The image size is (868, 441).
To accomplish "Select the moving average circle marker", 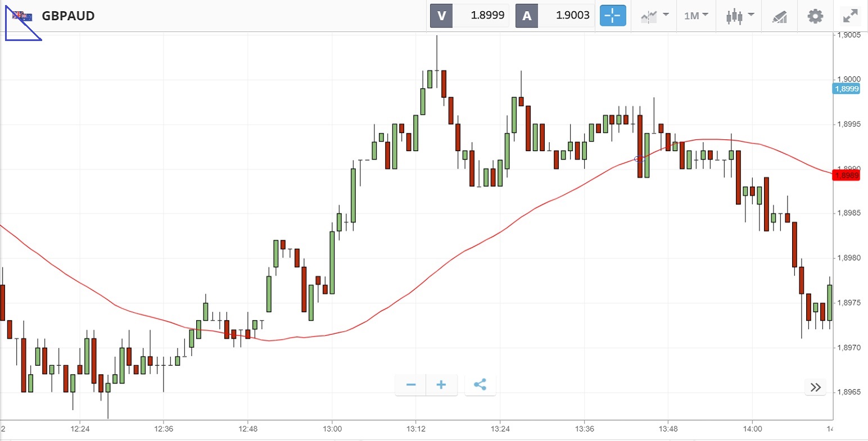I will (638, 159).
